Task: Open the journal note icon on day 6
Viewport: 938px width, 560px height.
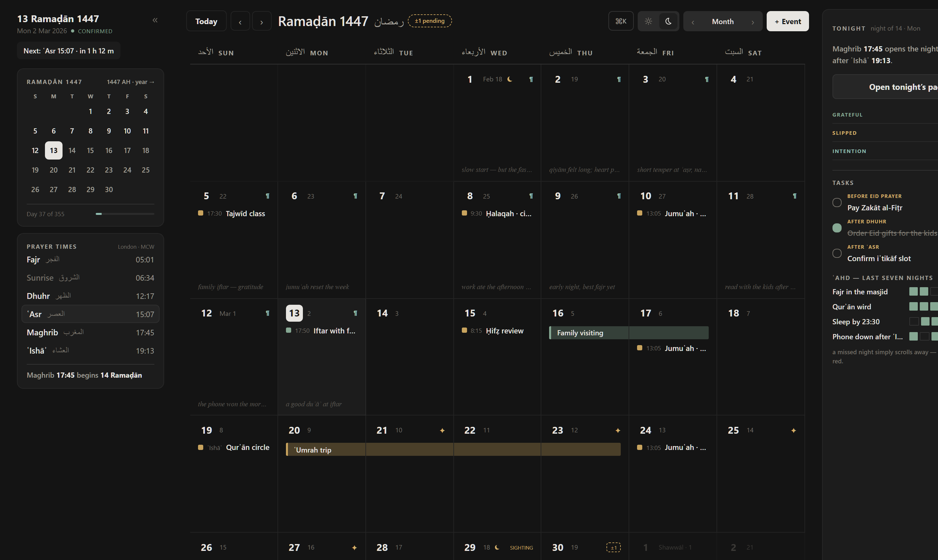Action: [355, 196]
